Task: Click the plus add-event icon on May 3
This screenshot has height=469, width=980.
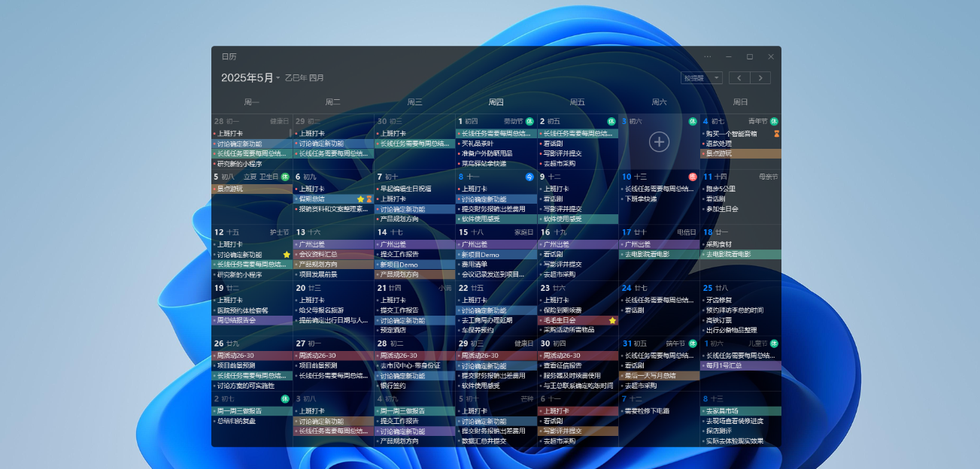Action: pos(659,141)
